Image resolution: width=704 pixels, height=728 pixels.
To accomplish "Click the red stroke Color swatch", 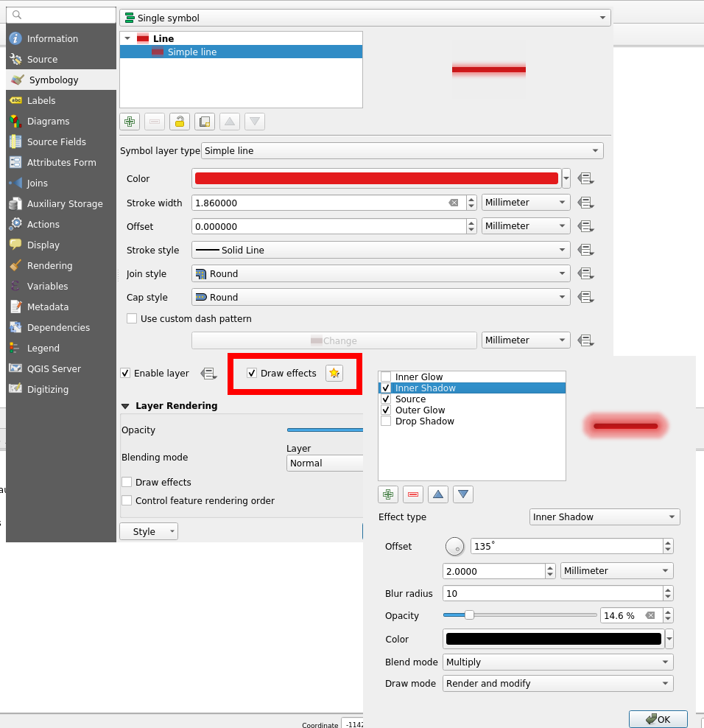I will 376,178.
